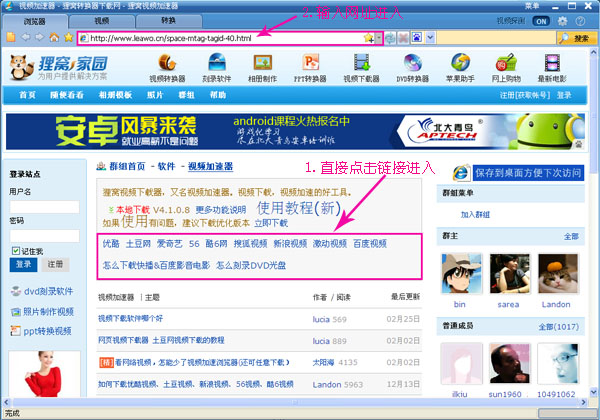Image resolution: width=600 pixels, height=420 pixels.
Task: Click 保存到桌面方便下次访问 button
Action: click(528, 173)
